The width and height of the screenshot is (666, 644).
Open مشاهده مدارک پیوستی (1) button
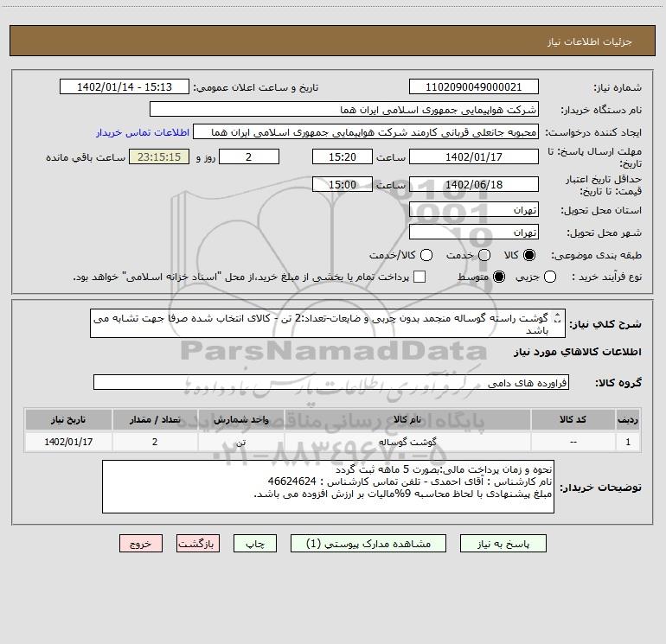(368, 544)
